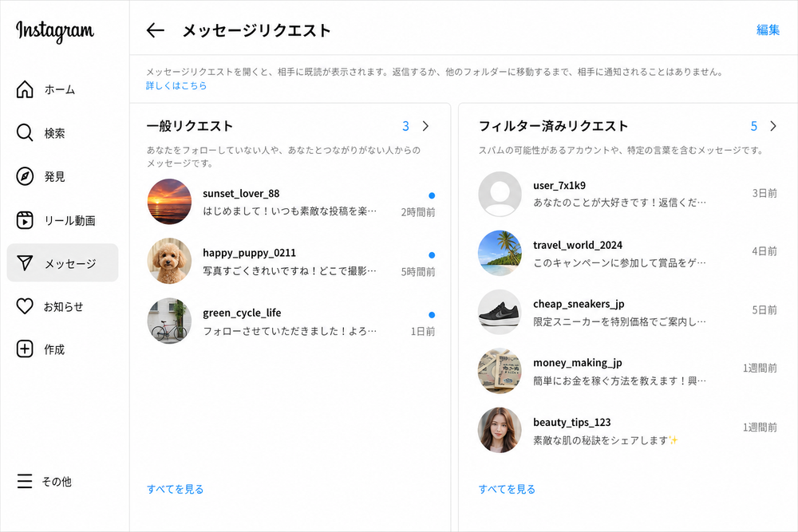
Task: Open money_making_jp avatar
Action: click(500, 371)
